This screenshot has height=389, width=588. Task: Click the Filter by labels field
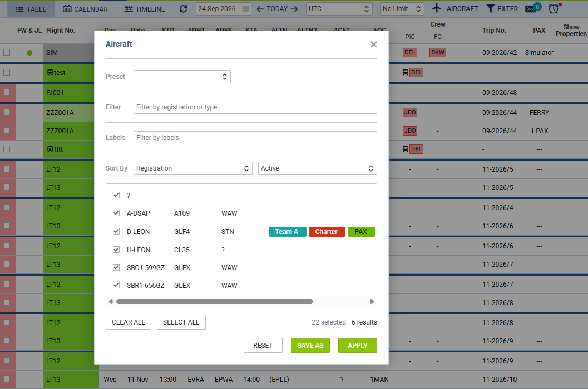point(255,138)
